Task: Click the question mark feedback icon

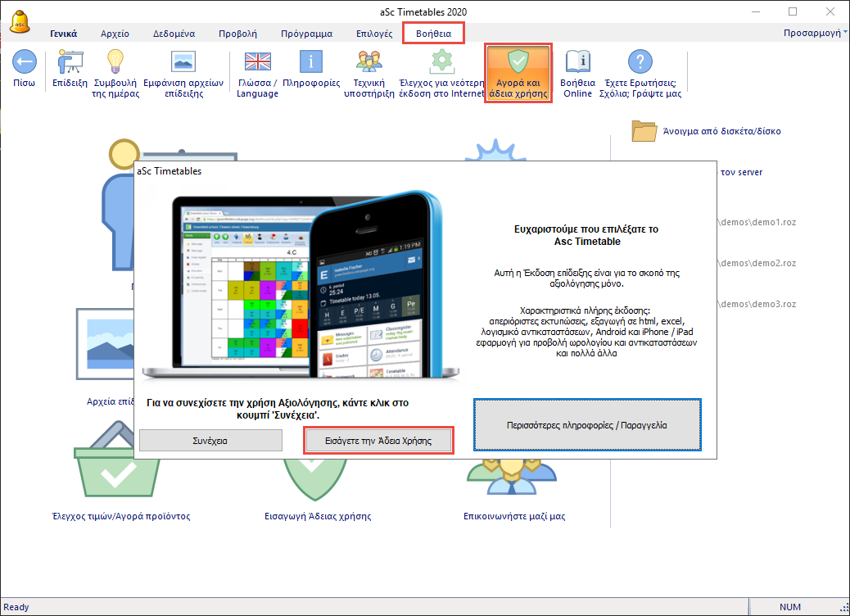Action: pos(640,62)
